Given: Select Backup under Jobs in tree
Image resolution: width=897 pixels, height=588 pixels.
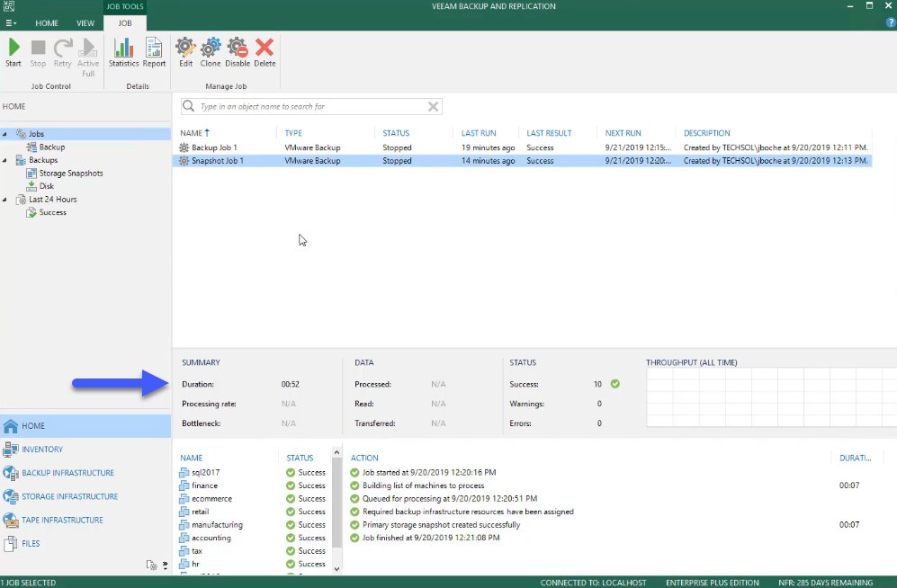Looking at the screenshot, I should 51,147.
